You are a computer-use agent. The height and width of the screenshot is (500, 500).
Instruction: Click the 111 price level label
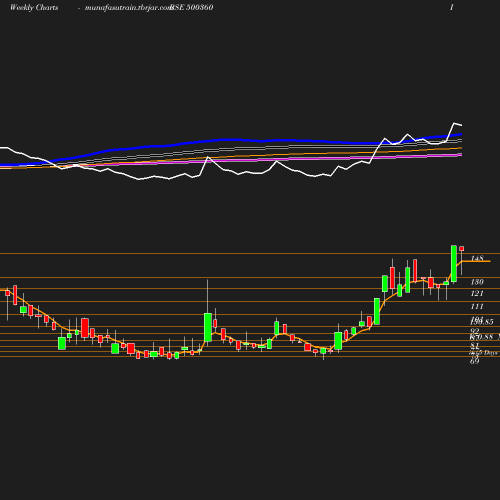click(x=477, y=306)
